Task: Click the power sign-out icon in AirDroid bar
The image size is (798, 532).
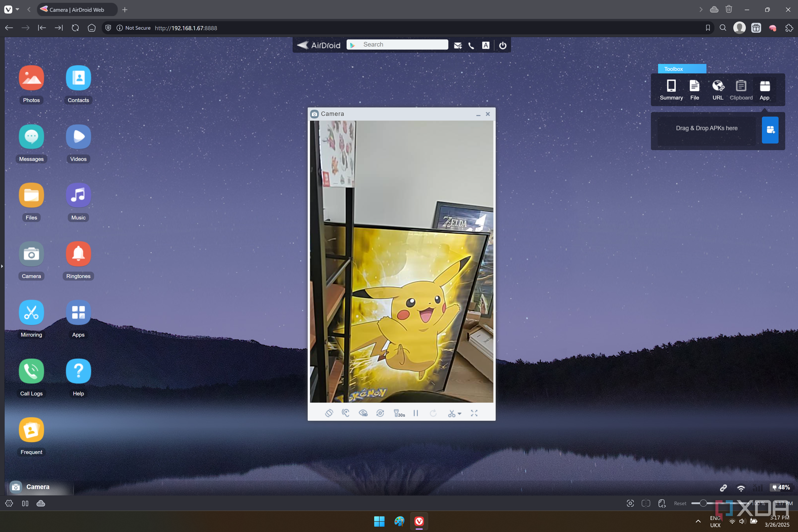Action: (x=503, y=46)
